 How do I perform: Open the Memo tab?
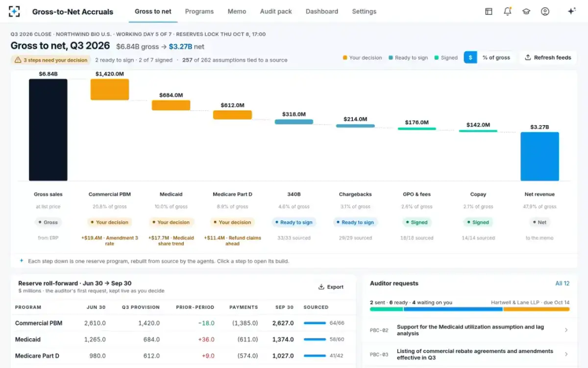click(237, 11)
